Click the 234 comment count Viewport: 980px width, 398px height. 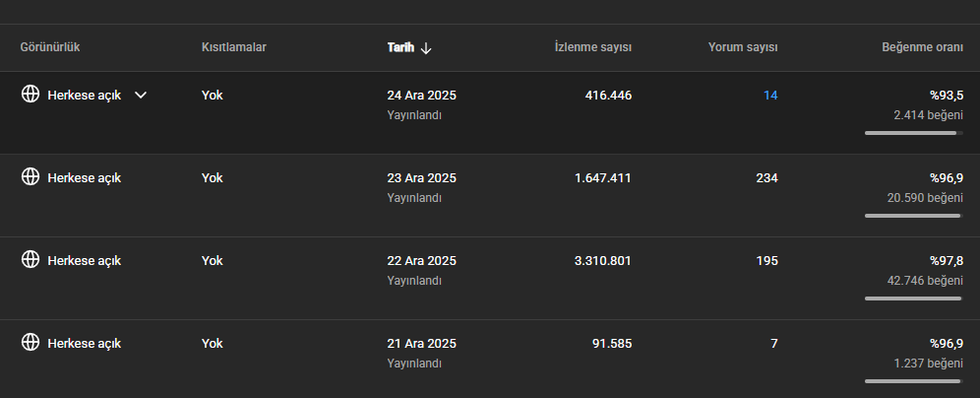(x=766, y=178)
